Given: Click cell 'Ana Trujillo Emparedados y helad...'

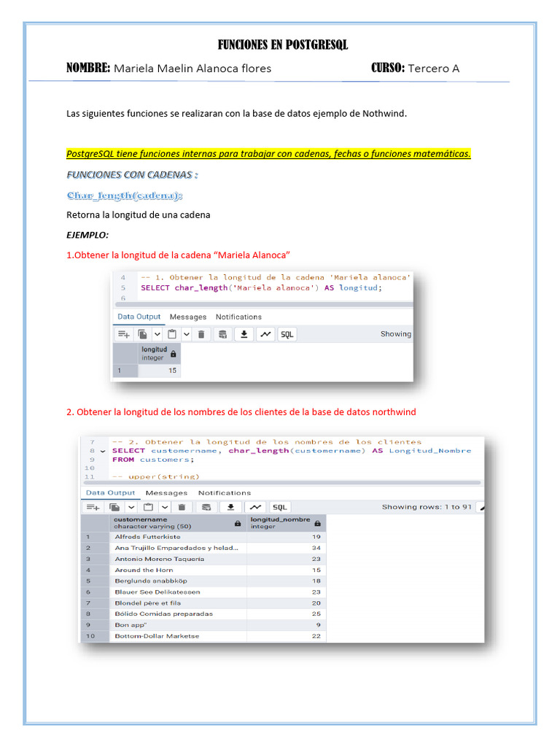Looking at the screenshot, I should [x=178, y=549].
